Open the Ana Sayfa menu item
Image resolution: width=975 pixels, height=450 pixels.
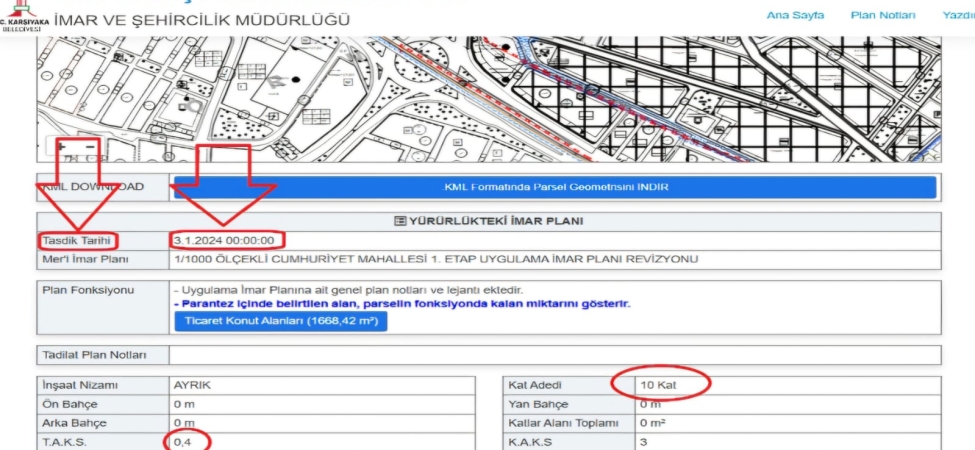click(x=795, y=15)
